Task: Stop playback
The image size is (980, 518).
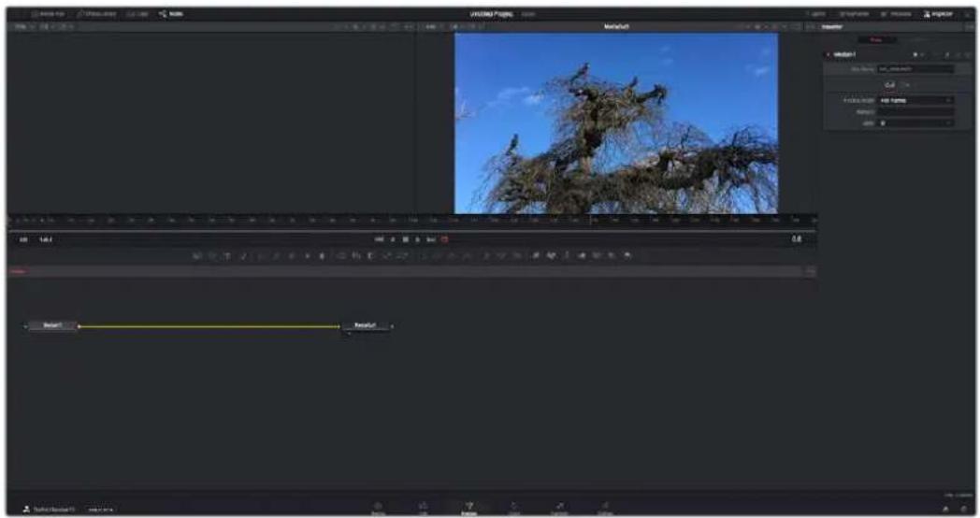Action: (x=405, y=239)
